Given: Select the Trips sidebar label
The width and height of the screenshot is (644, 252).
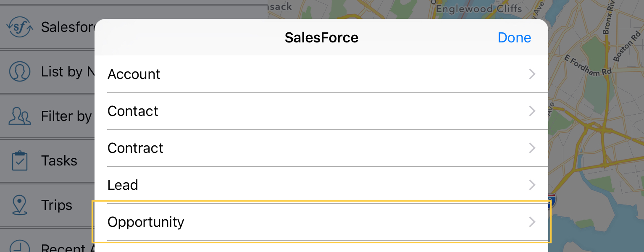Looking at the screenshot, I should pos(57,205).
